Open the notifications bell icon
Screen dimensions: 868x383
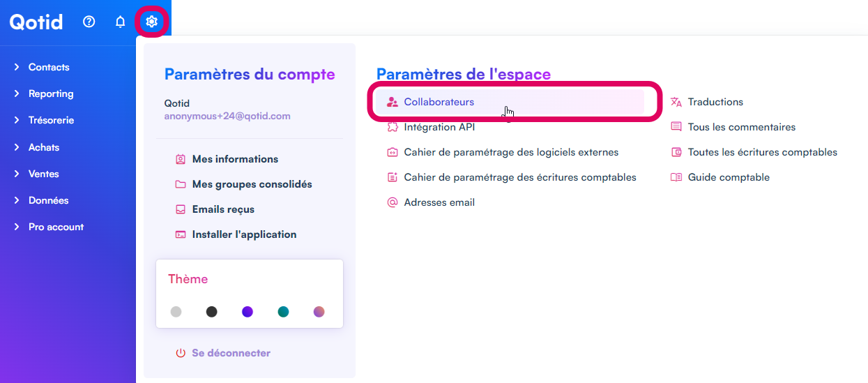(x=120, y=22)
